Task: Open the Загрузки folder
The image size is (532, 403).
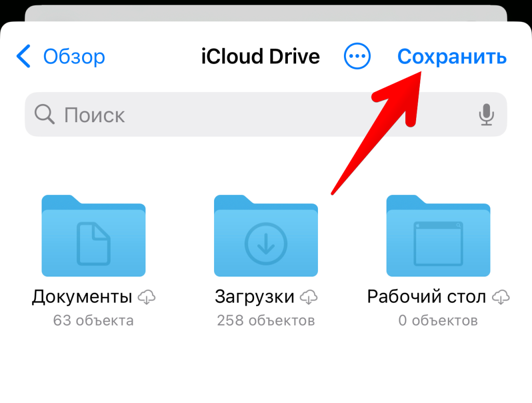Action: pyautogui.click(x=265, y=235)
